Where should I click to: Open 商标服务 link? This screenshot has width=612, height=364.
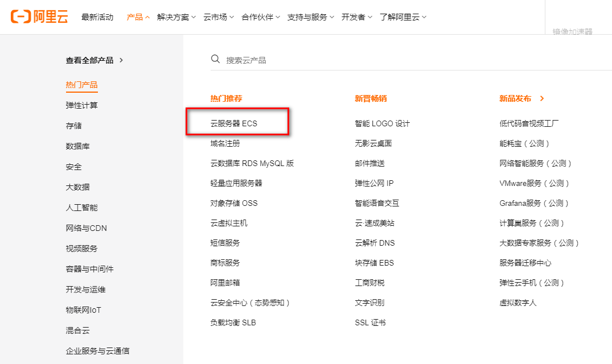pyautogui.click(x=225, y=263)
